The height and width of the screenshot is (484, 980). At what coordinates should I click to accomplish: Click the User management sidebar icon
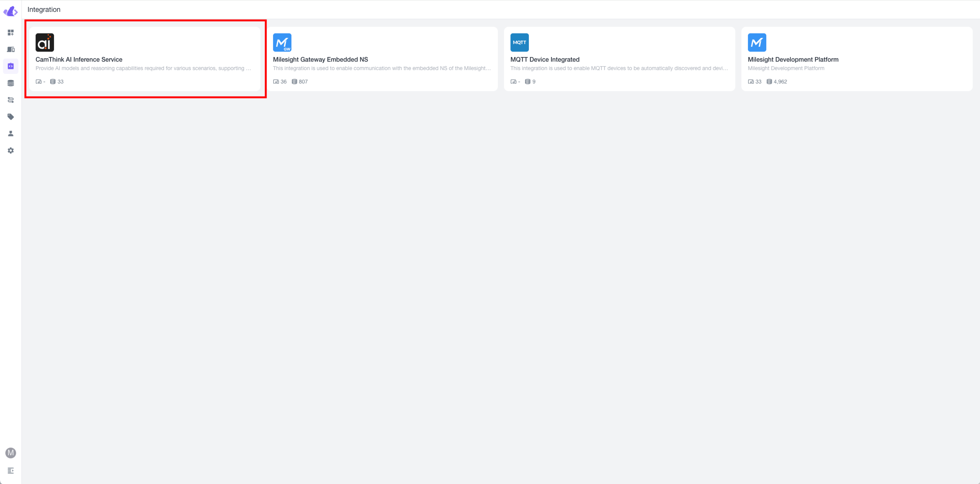click(x=11, y=133)
